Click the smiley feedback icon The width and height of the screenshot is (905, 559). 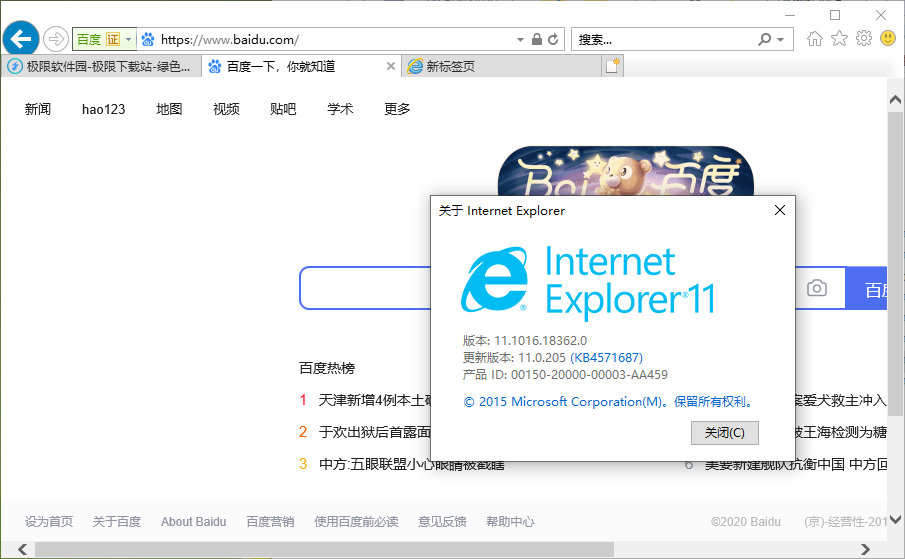click(888, 39)
